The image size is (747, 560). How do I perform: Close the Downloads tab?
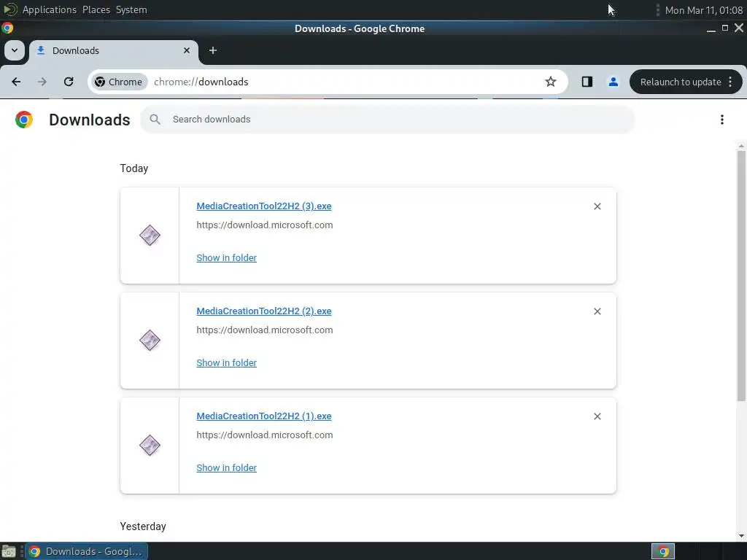click(x=187, y=50)
